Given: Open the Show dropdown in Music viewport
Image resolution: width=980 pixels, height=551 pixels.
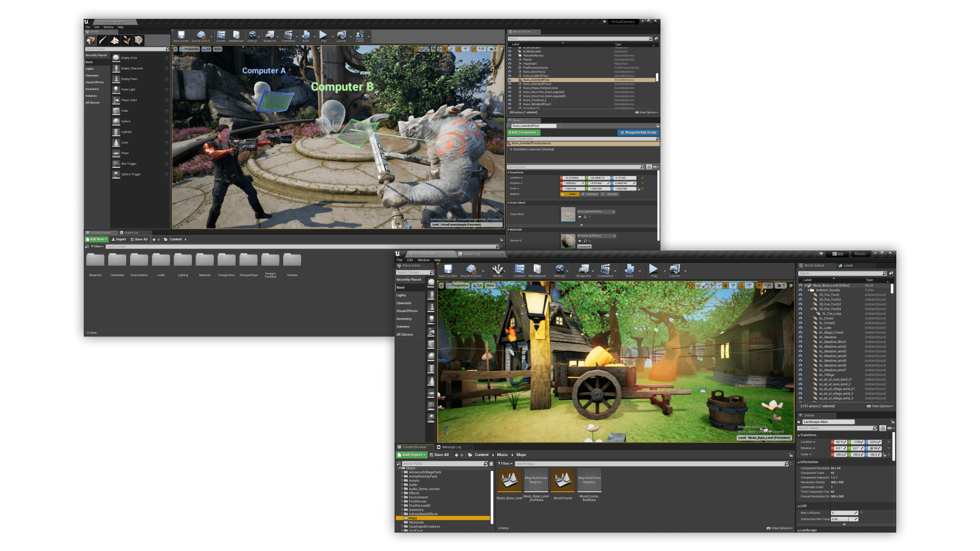Looking at the screenshot, I should 490,286.
